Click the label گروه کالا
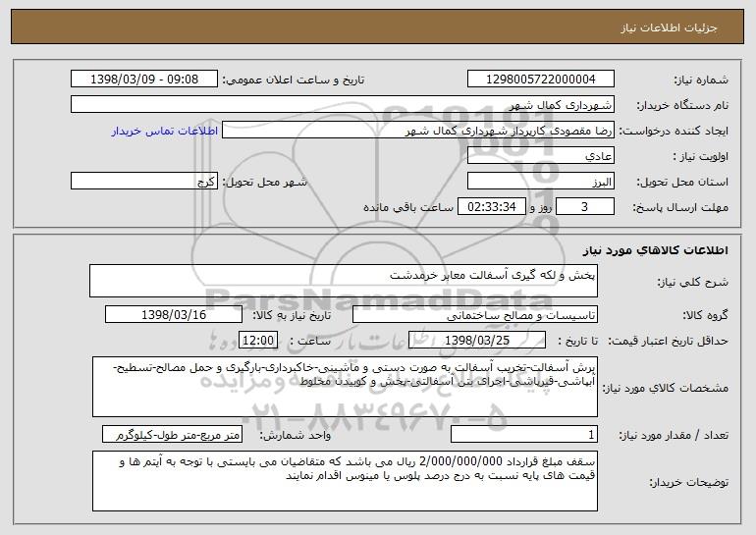 pyautogui.click(x=706, y=316)
